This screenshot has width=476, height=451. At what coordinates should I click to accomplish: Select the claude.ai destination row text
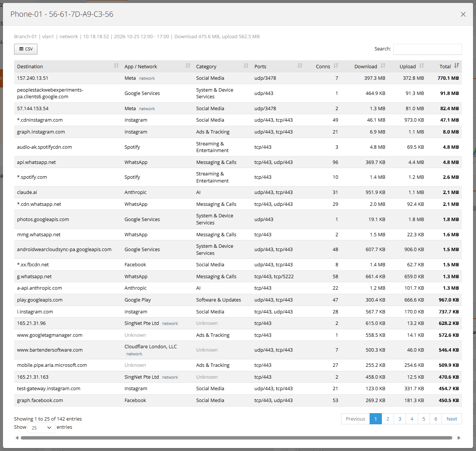(x=27, y=192)
